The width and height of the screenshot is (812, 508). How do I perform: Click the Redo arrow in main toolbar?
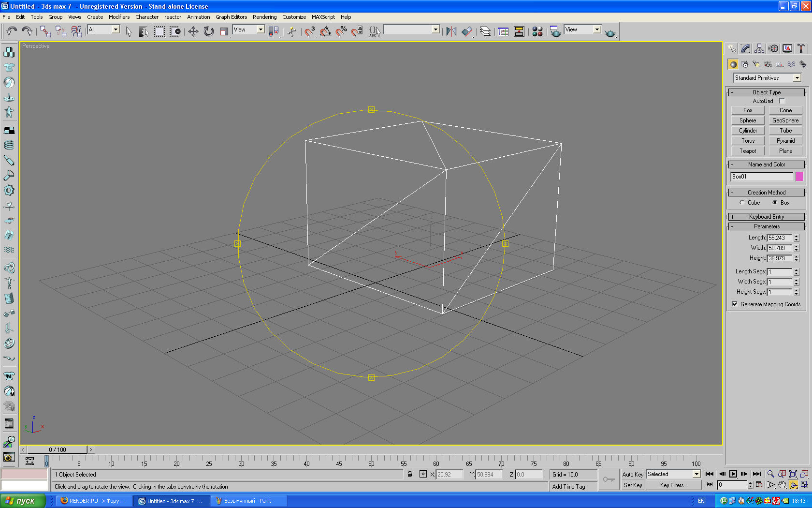click(27, 31)
